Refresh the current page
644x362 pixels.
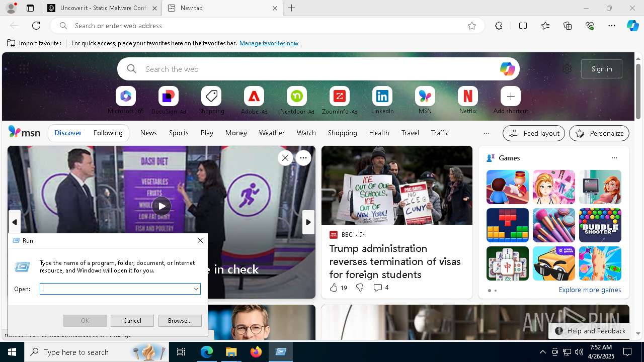[x=36, y=26]
